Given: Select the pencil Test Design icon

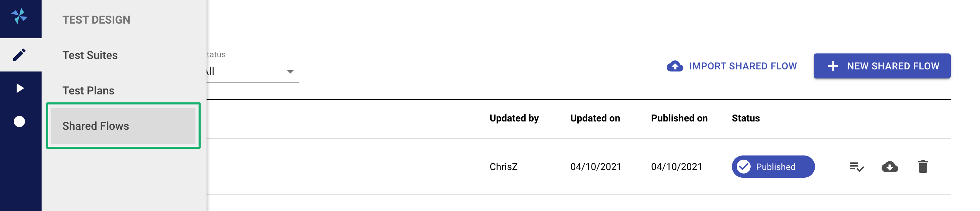Looking at the screenshot, I should [x=19, y=55].
